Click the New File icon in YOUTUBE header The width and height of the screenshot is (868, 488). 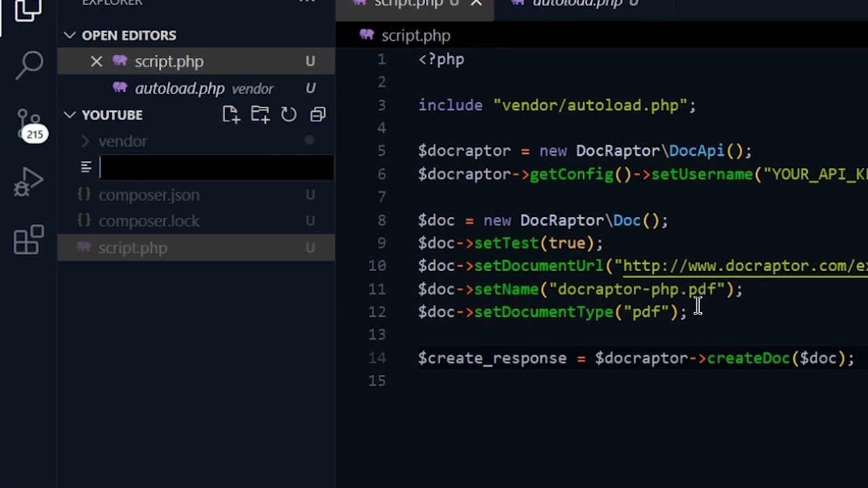pos(231,115)
